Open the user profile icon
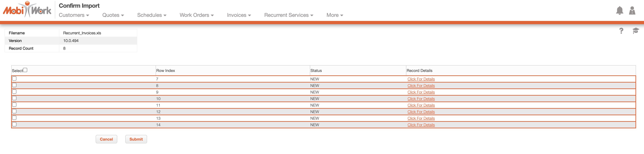Image resolution: width=644 pixels, height=154 pixels. coord(632,10)
